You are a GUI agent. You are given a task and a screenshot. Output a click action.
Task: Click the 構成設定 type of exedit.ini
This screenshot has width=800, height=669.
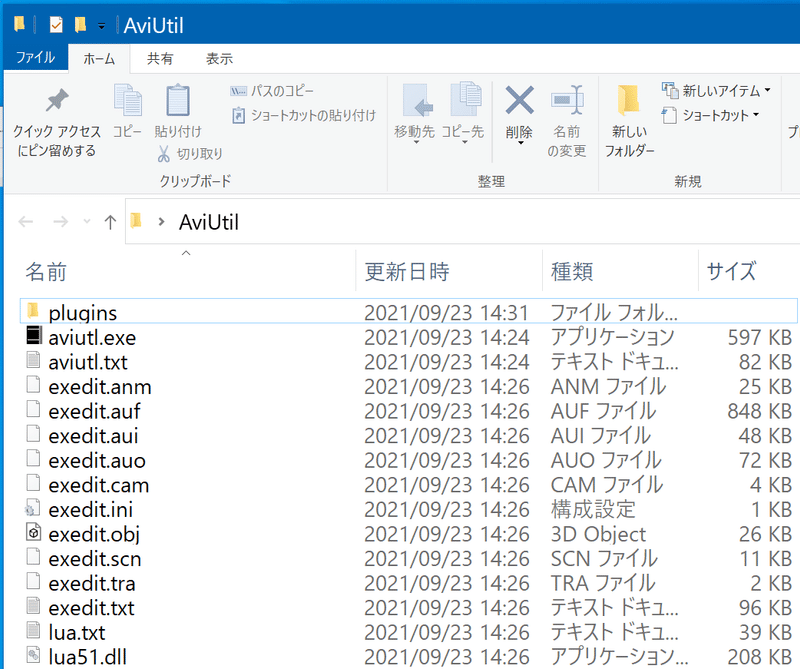click(x=593, y=509)
